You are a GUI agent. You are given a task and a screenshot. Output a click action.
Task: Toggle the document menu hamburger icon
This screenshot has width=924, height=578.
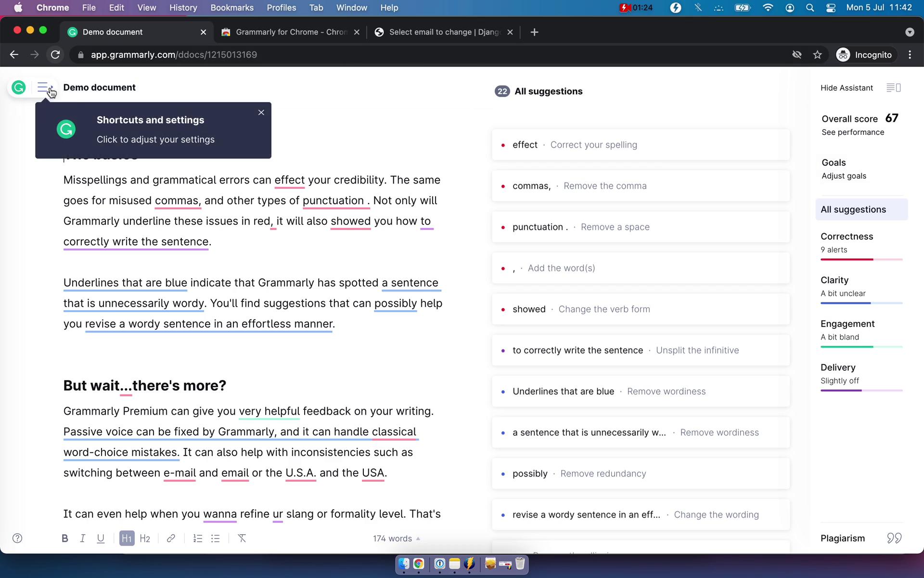coord(43,87)
